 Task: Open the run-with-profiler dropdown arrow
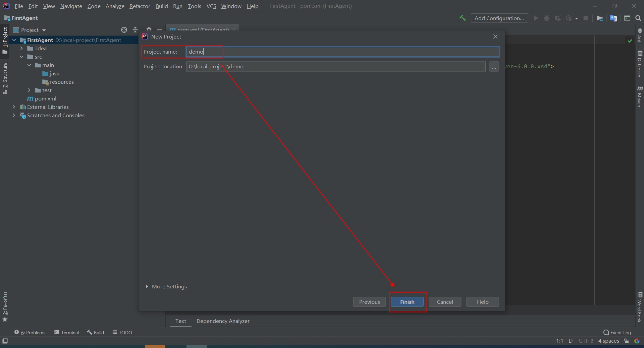pyautogui.click(x=577, y=18)
